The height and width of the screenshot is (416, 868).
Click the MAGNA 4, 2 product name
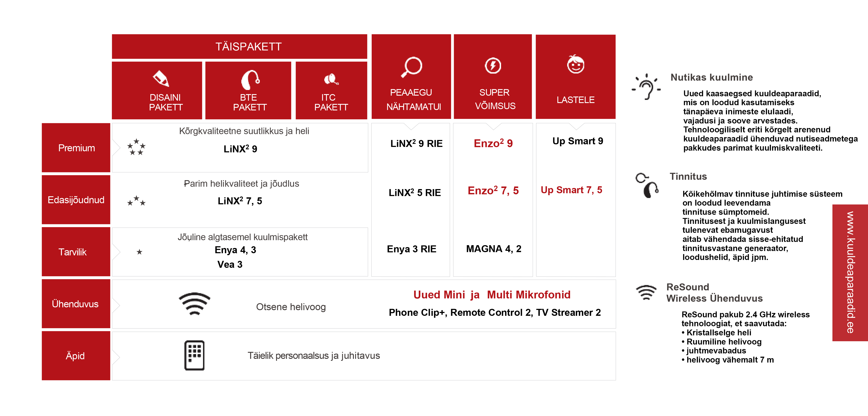click(x=494, y=249)
